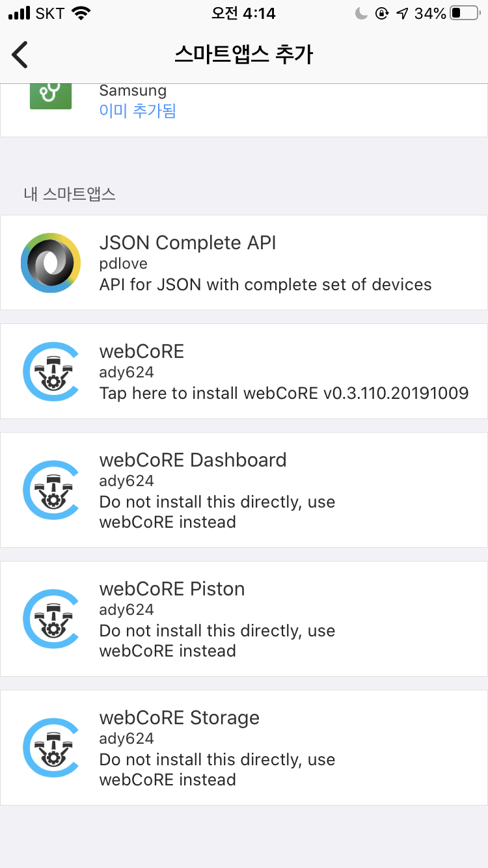Tap ady624 under webCoRE Storage
Image resolution: width=488 pixels, height=868 pixels.
point(126,739)
